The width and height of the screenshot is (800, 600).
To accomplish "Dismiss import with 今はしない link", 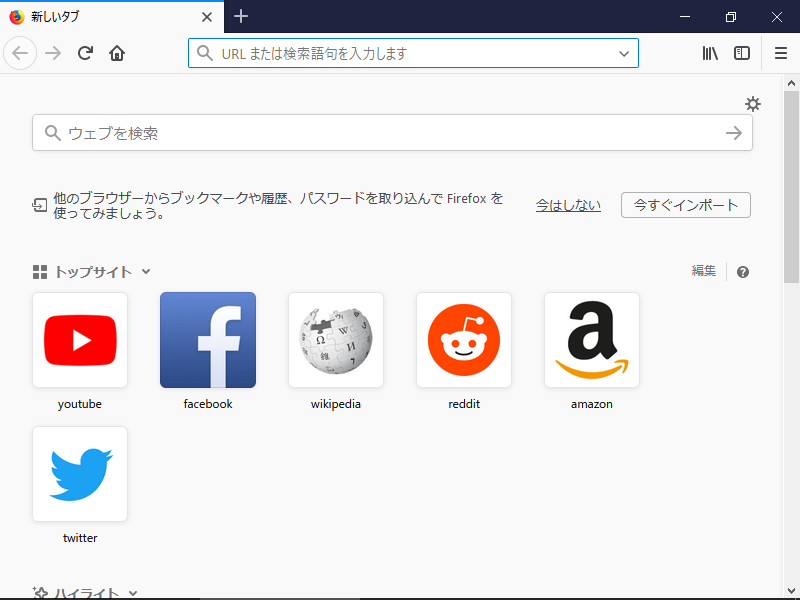I will click(x=568, y=205).
